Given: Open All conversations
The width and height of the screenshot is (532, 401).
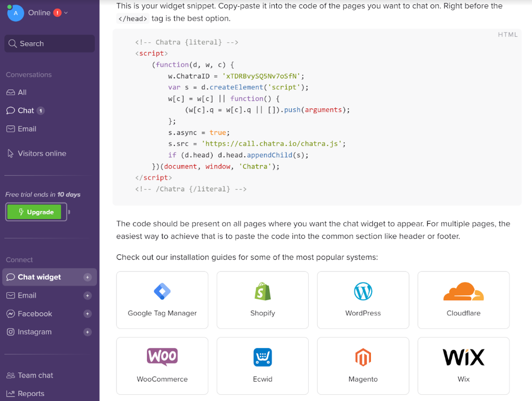Looking at the screenshot, I should coord(22,92).
